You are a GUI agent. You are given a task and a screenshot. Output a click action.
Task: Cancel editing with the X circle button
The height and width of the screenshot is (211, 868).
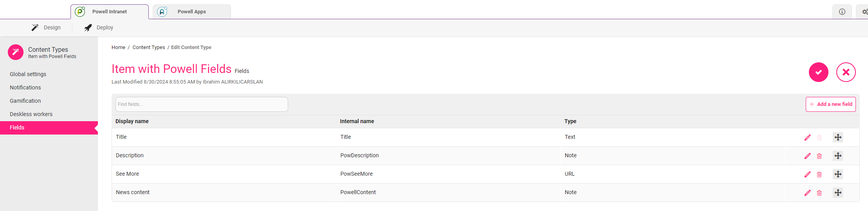coord(846,72)
